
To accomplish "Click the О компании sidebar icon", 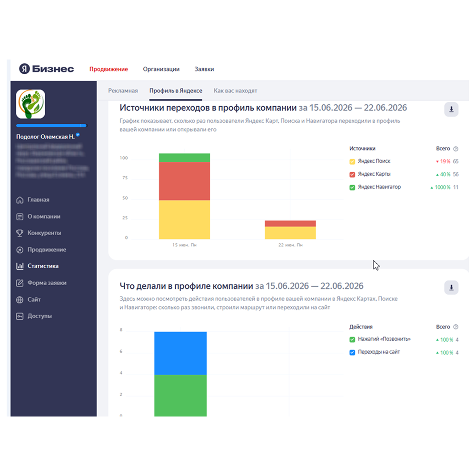I will (x=20, y=217).
